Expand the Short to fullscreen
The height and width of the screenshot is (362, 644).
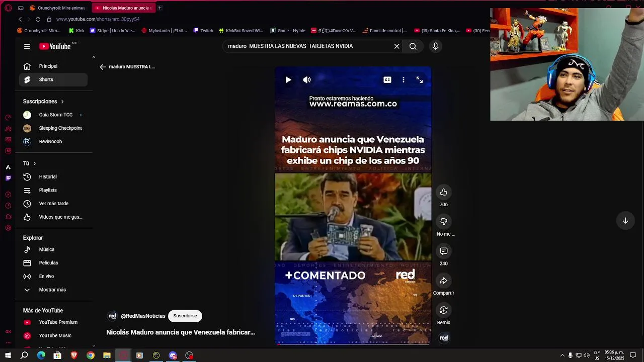(420, 80)
